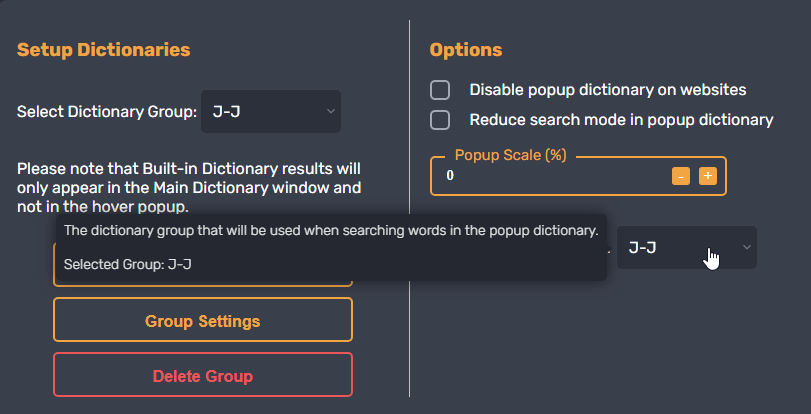The image size is (811, 414).
Task: Click the "Reduce search mode in popup dictionary" label
Action: 621,120
